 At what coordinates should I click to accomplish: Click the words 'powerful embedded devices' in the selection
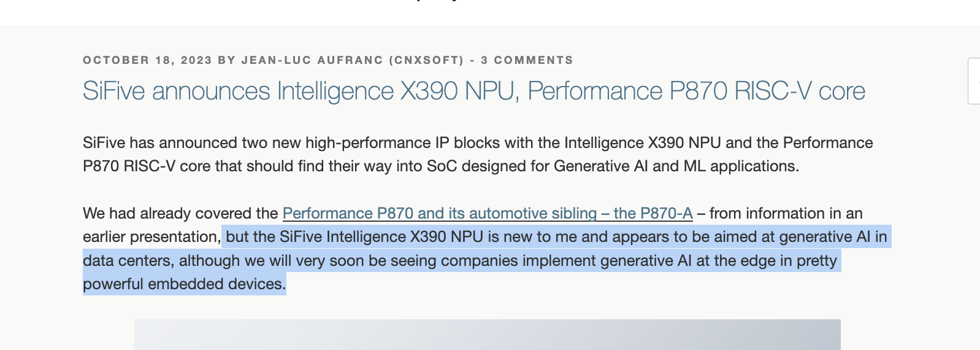[184, 284]
